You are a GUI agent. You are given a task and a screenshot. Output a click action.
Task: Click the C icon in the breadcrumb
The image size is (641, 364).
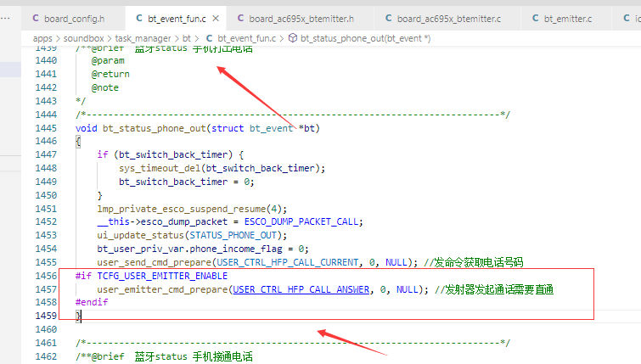pos(209,38)
